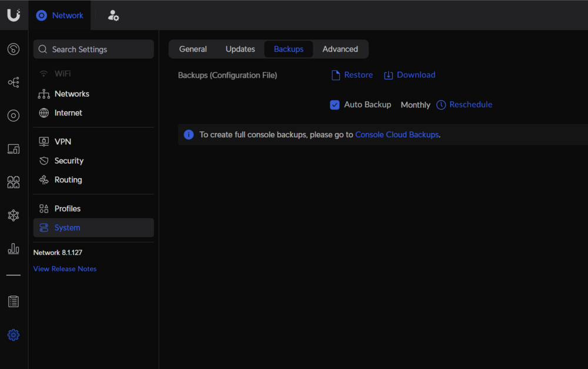
Task: Click Reschedule auto backup
Action: point(465,105)
